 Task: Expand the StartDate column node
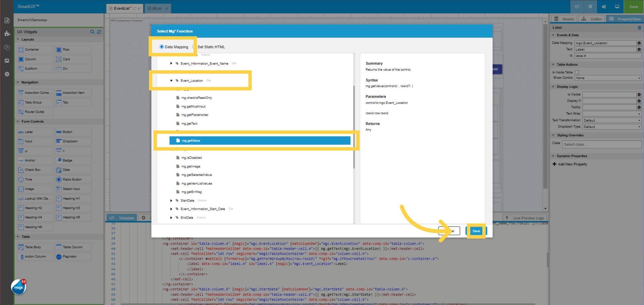171,200
